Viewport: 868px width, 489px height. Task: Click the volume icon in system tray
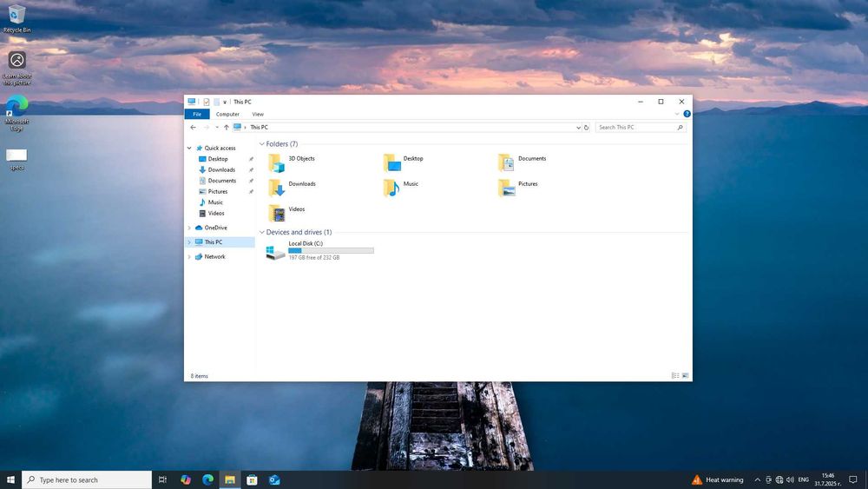[x=790, y=480]
